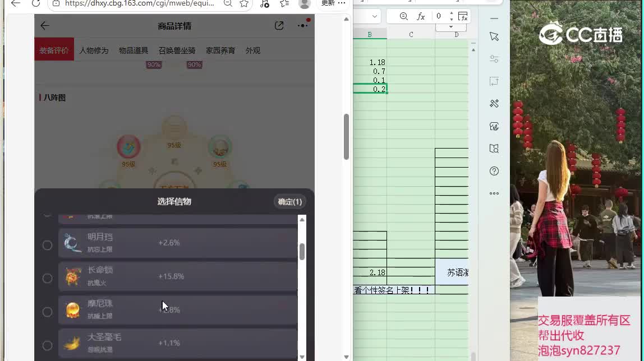Select cell containing 0.7
The width and height of the screenshot is (644, 361).
pyautogui.click(x=370, y=71)
